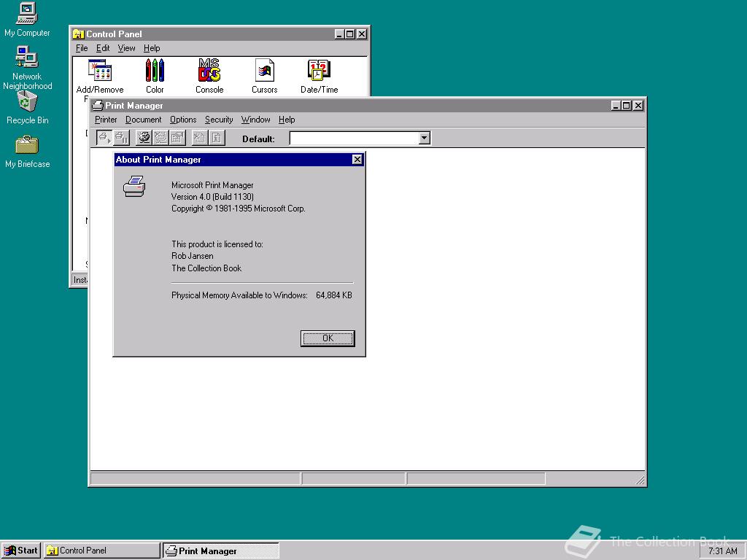Click 'This product is licensed to:' text
The height and width of the screenshot is (560, 747).
(x=217, y=244)
